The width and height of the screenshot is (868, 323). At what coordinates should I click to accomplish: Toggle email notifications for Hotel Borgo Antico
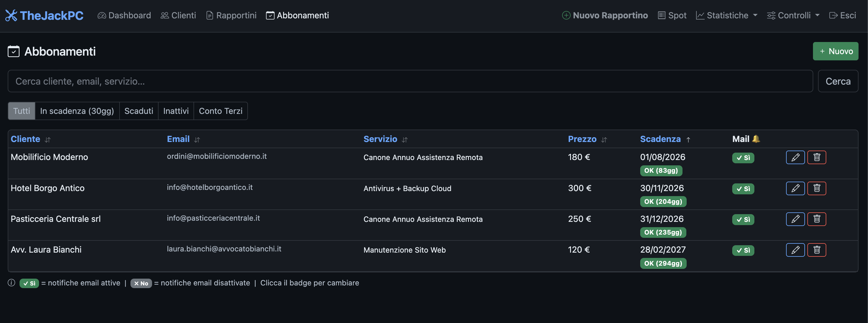tap(743, 189)
